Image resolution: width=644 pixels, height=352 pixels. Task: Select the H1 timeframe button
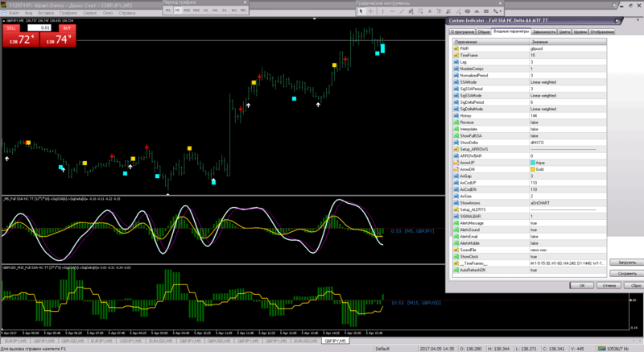pyautogui.click(x=204, y=10)
